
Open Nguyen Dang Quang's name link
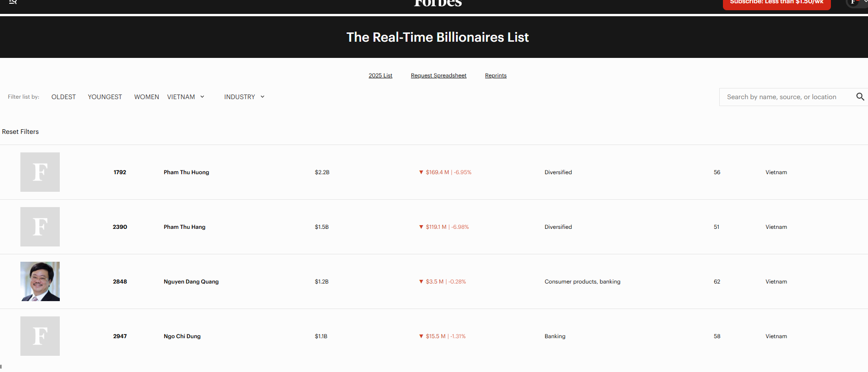(191, 282)
